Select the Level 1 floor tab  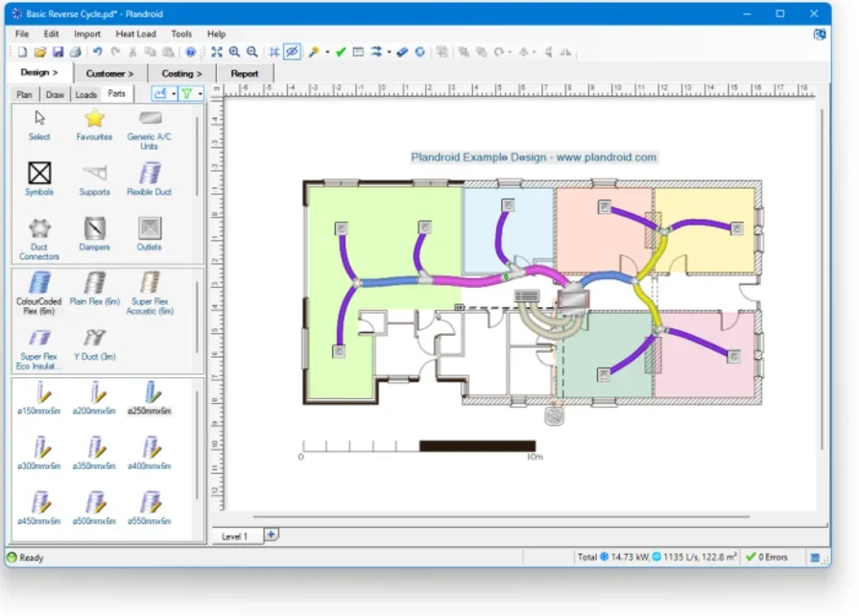coord(234,536)
